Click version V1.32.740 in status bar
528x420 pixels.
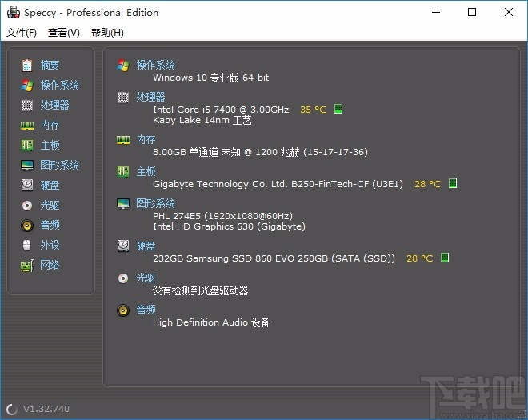click(x=46, y=409)
